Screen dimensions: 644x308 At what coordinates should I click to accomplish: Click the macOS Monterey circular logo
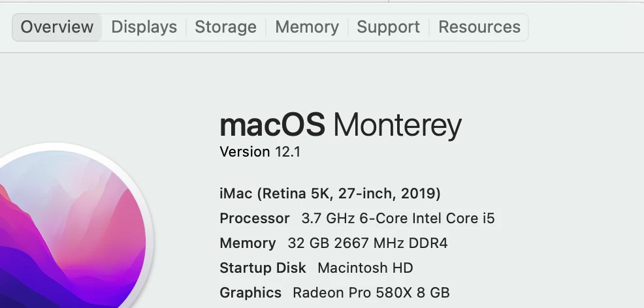click(x=65, y=228)
